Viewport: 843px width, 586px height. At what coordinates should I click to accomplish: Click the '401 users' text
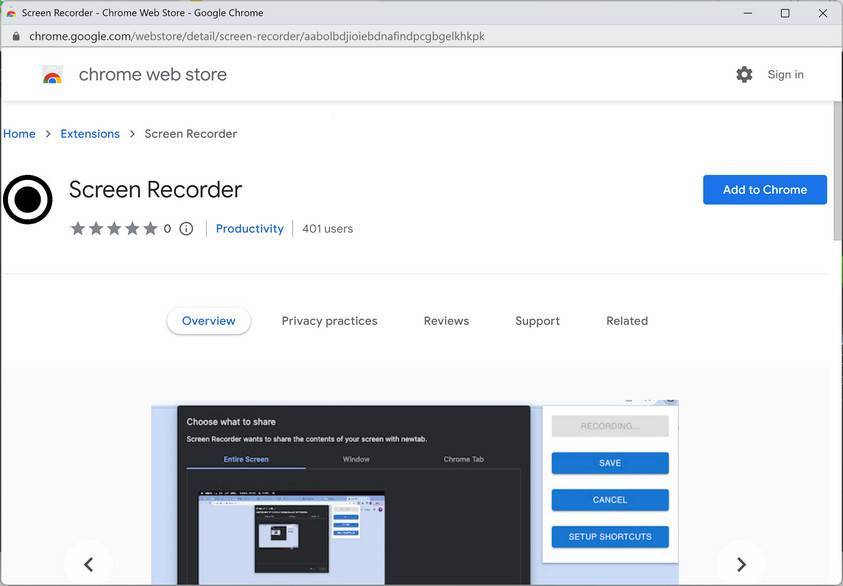327,228
